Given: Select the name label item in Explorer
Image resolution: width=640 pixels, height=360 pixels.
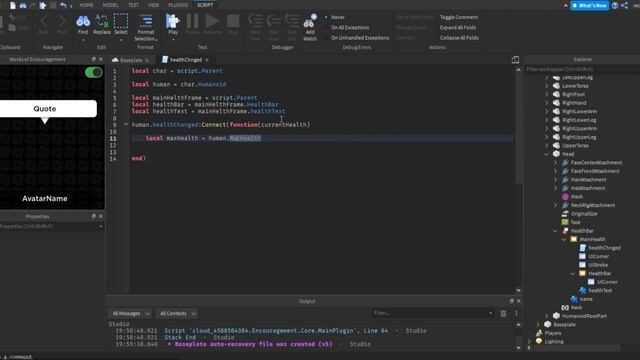Looking at the screenshot, I should coord(582,299).
